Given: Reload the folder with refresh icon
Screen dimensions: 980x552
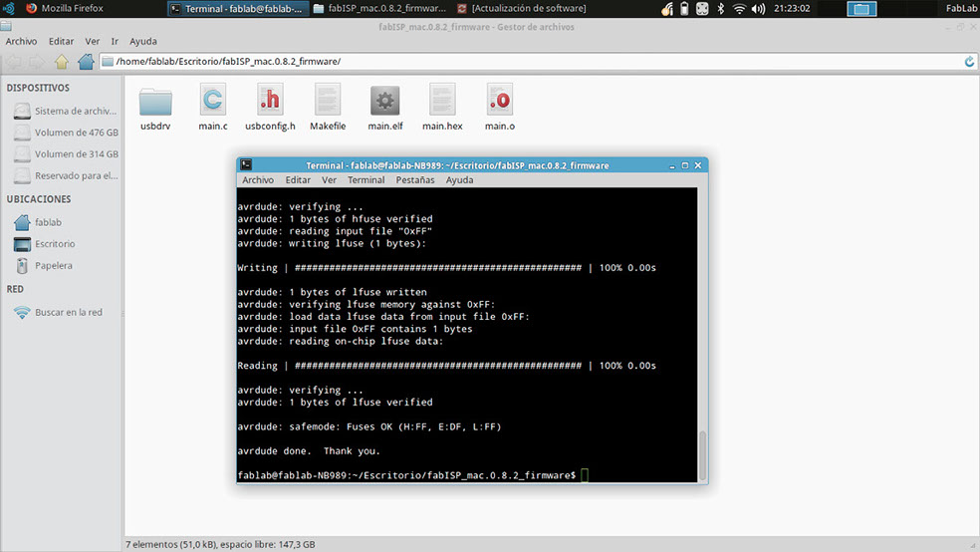Looking at the screenshot, I should click(969, 61).
